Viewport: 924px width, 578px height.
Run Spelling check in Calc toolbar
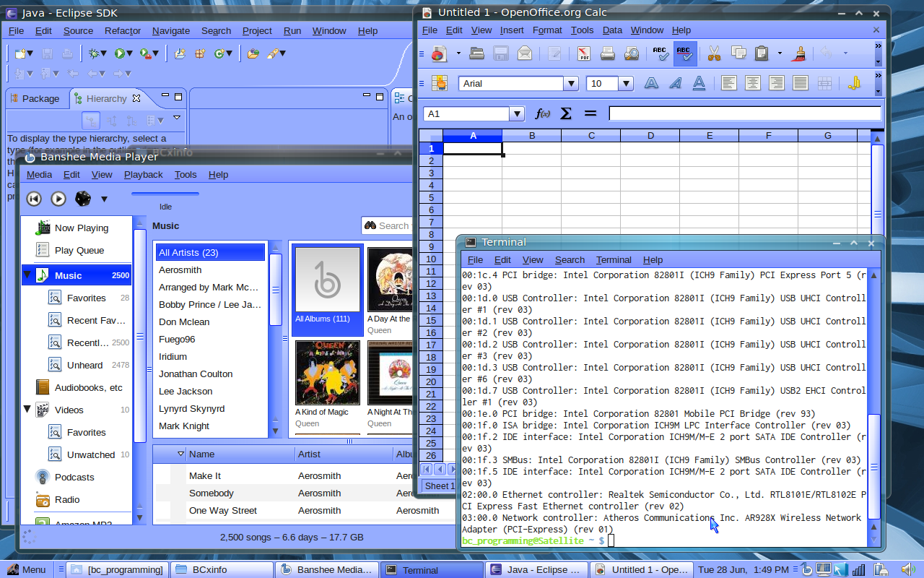[660, 53]
